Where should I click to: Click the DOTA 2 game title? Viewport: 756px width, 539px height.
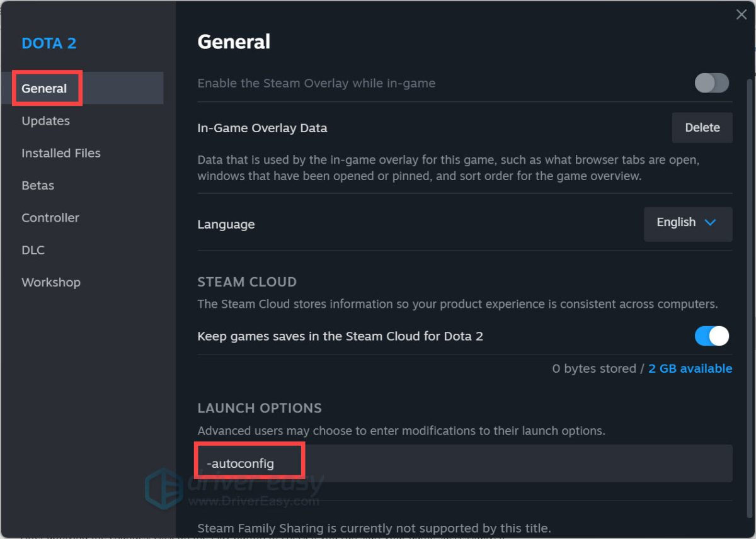point(49,43)
